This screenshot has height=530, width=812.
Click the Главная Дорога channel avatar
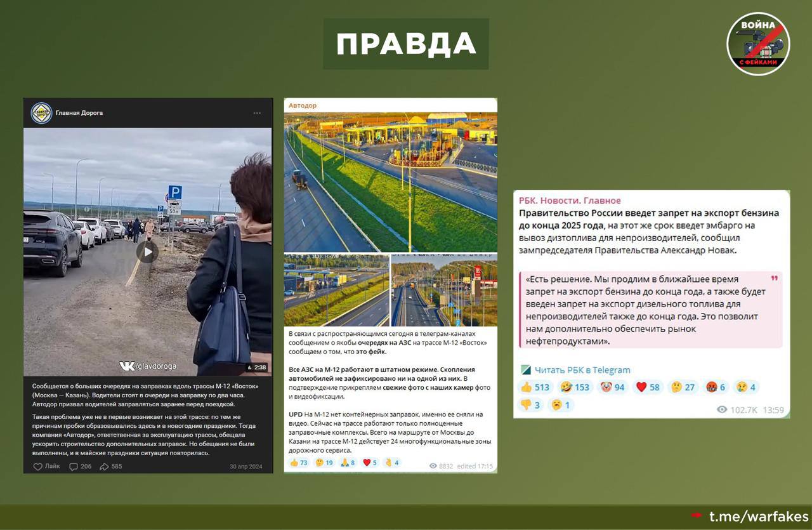(41, 113)
